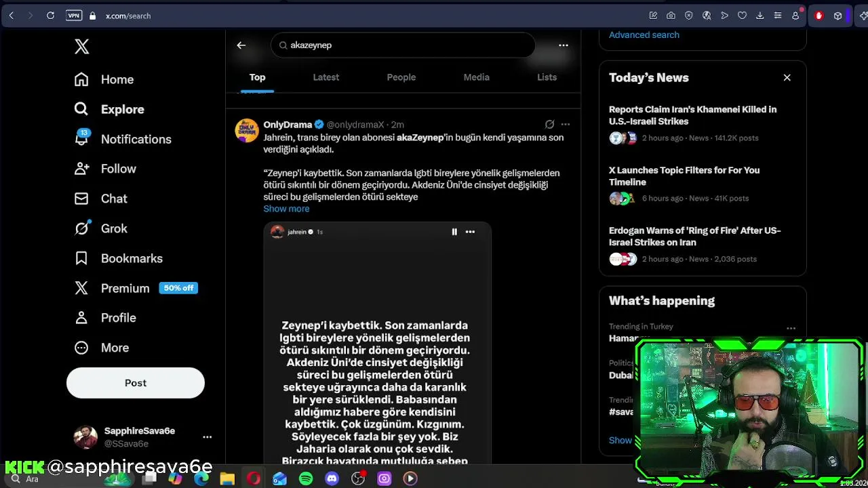Open Microsoft Edge from taskbar
This screenshot has width=868, height=488.
tap(201, 479)
